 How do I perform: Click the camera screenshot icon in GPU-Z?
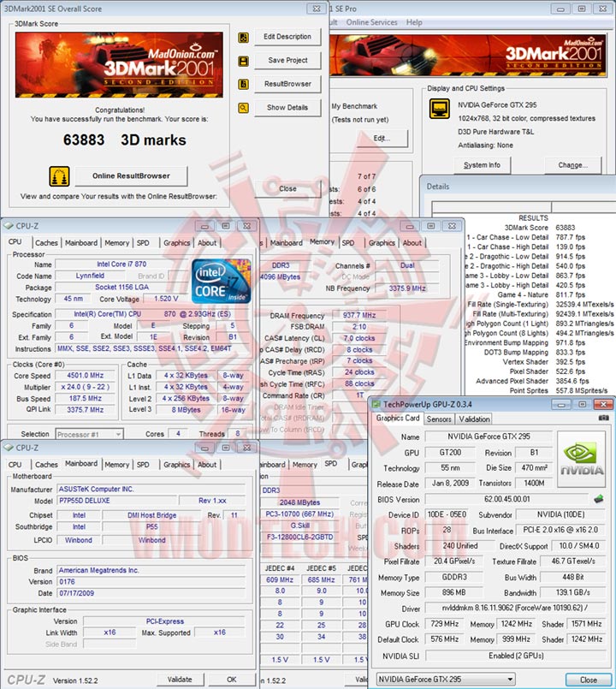(604, 418)
